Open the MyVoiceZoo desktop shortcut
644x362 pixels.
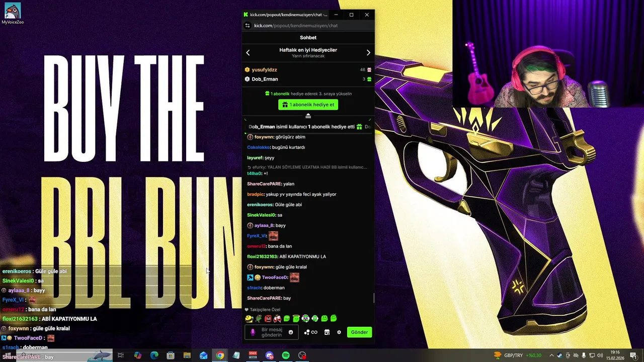13,14
